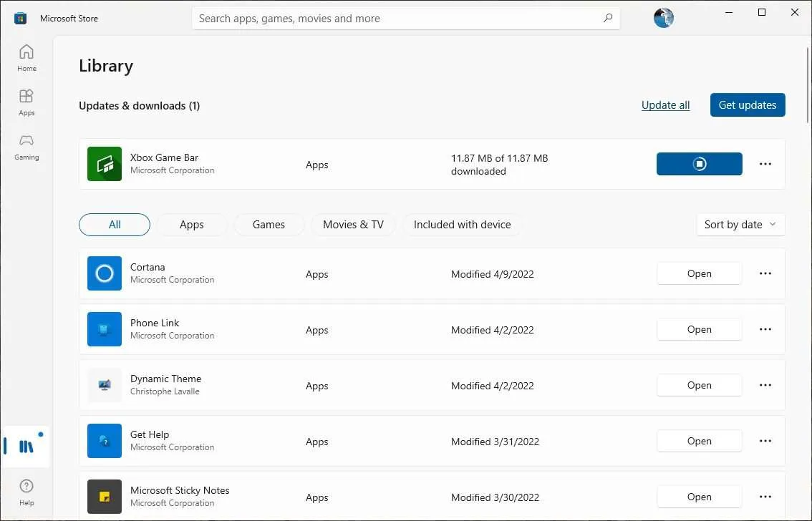
Task: Open the Phone Link app
Action: [x=699, y=330]
